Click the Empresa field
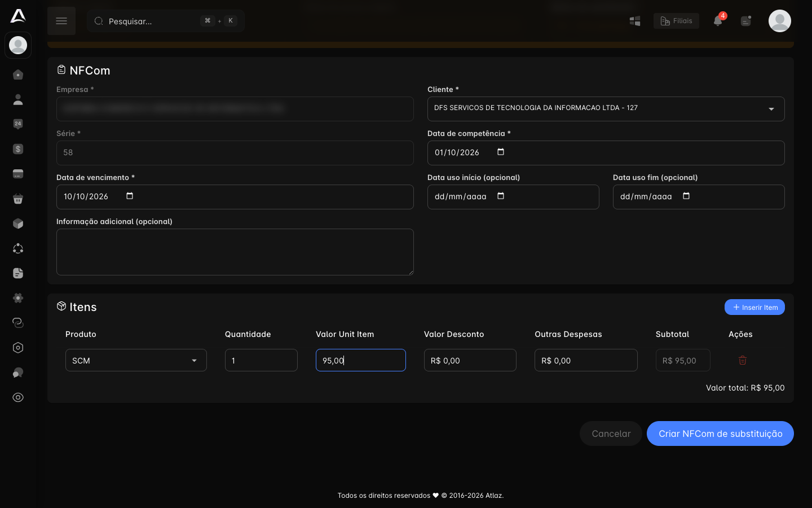This screenshot has height=508, width=812. coord(235,109)
